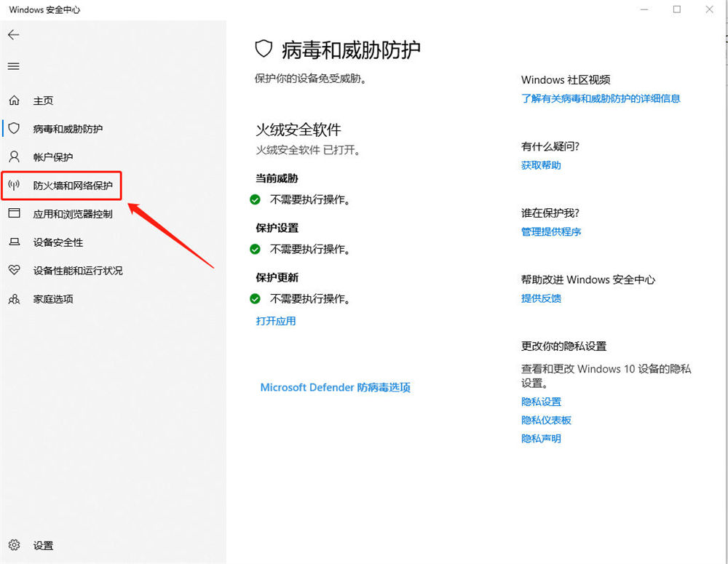Click 了解有关病毒和威胁防护的详细信息 link
This screenshot has width=728, height=564.
[x=601, y=98]
